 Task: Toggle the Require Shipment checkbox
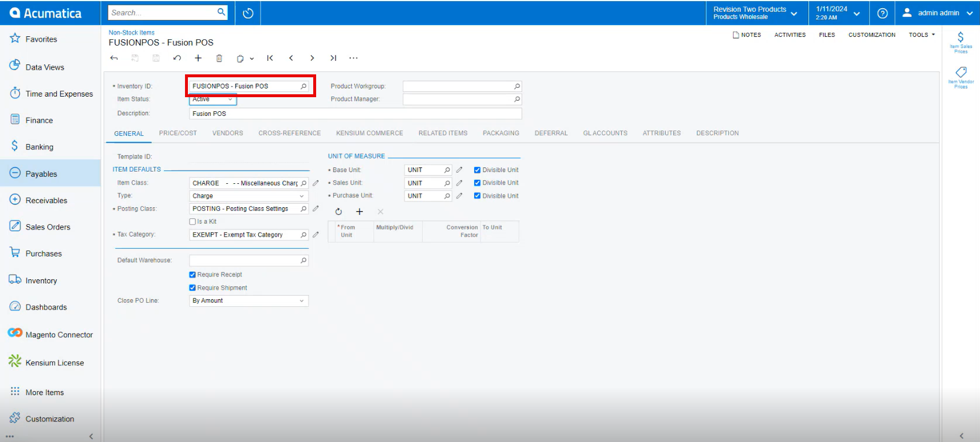click(x=193, y=288)
